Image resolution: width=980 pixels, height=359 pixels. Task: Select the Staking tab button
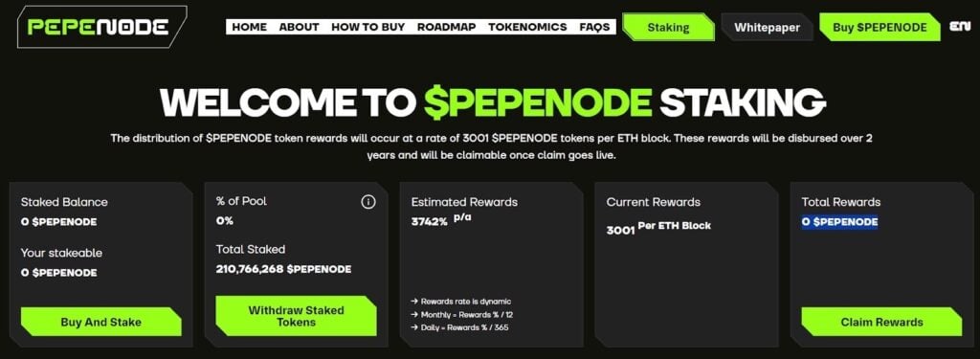click(x=668, y=28)
